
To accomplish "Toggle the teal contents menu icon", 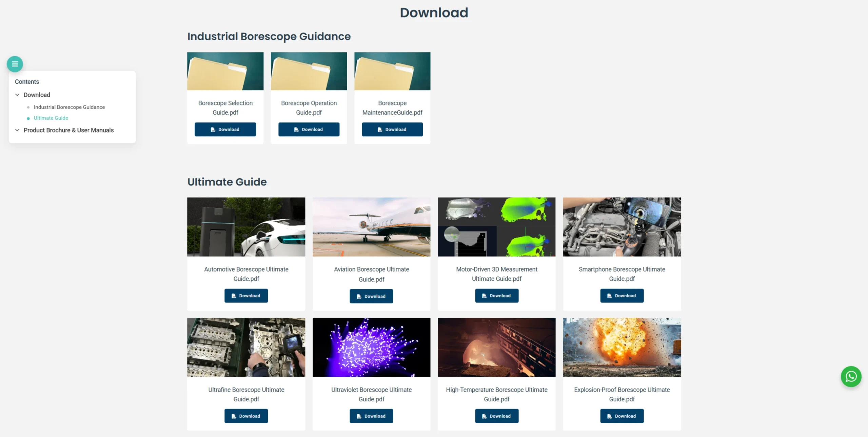I will pyautogui.click(x=15, y=64).
